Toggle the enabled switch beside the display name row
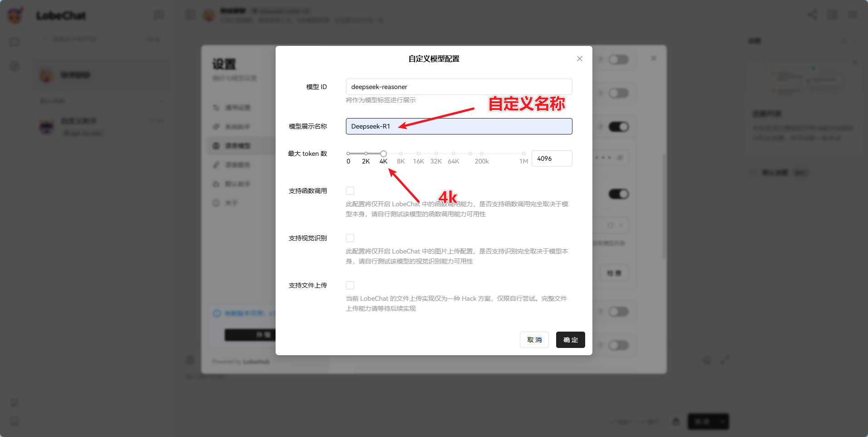Viewport: 868px width, 437px height. click(618, 127)
